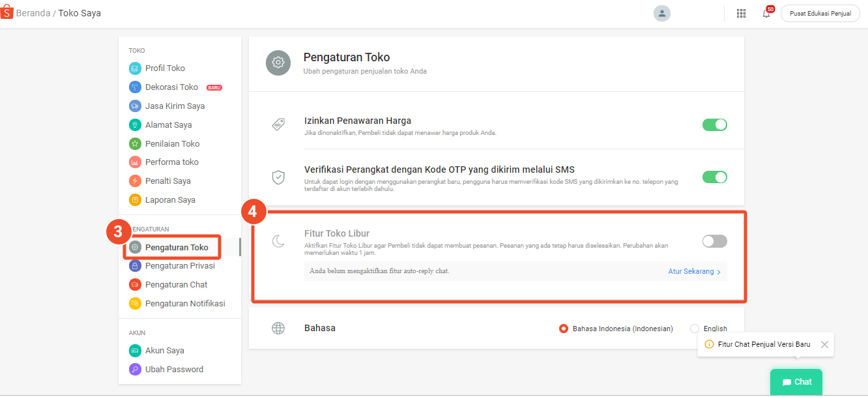Open Pengaturan Chat menu item
This screenshot has height=397, width=868.
[x=176, y=285]
